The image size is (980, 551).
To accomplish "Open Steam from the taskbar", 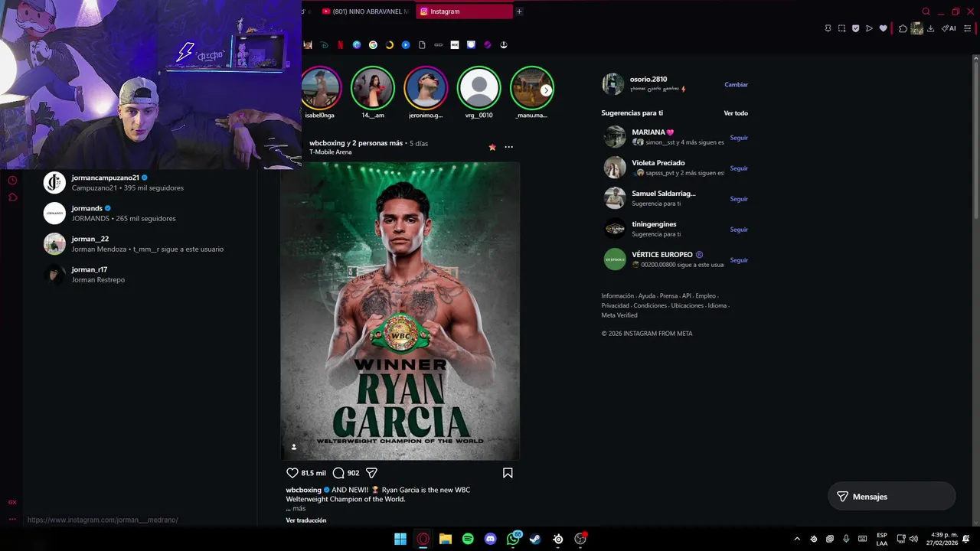I will tap(535, 539).
